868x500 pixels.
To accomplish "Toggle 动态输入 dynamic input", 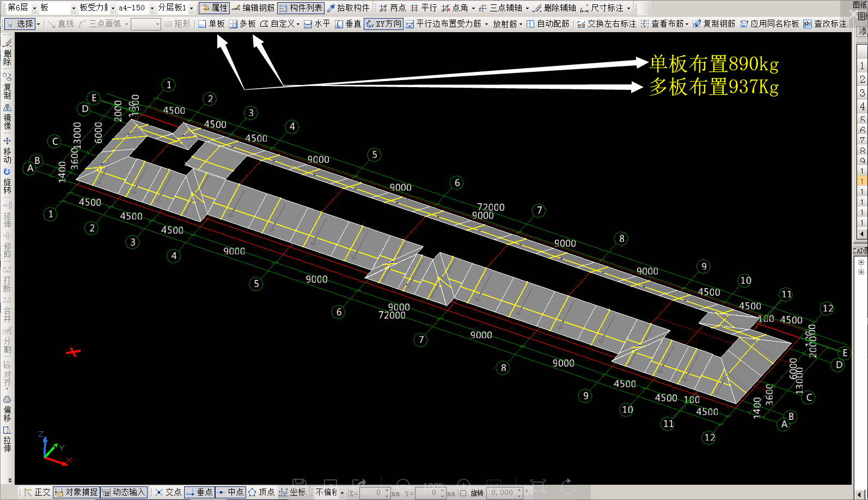I will pyautogui.click(x=124, y=492).
